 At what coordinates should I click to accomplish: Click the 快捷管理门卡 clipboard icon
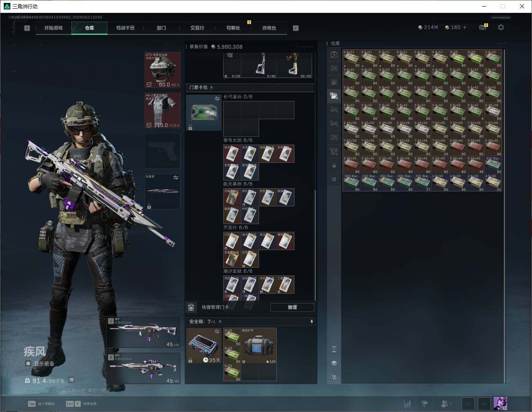tap(191, 307)
